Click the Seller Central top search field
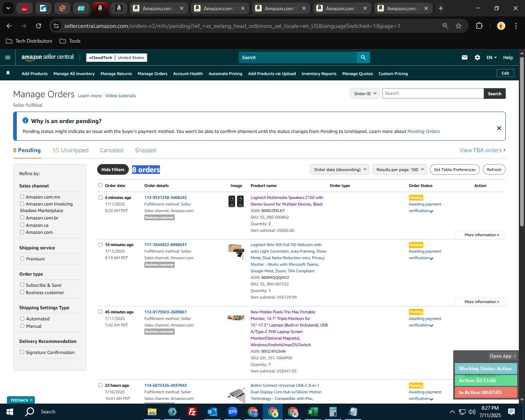Viewport: 525px width, 420px height. tap(297, 57)
